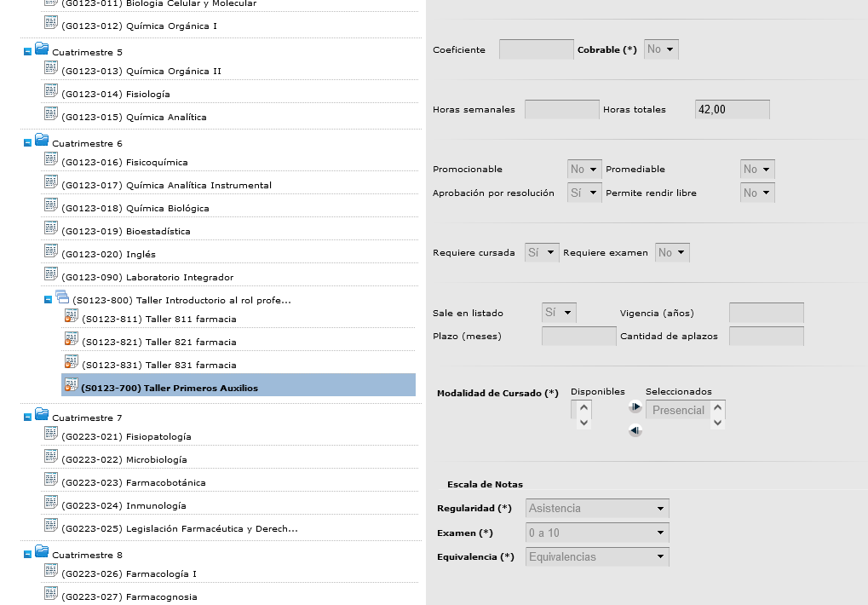This screenshot has height=605, width=868.
Task: Collapse the Cuatrimestre 5 node
Action: click(x=27, y=51)
